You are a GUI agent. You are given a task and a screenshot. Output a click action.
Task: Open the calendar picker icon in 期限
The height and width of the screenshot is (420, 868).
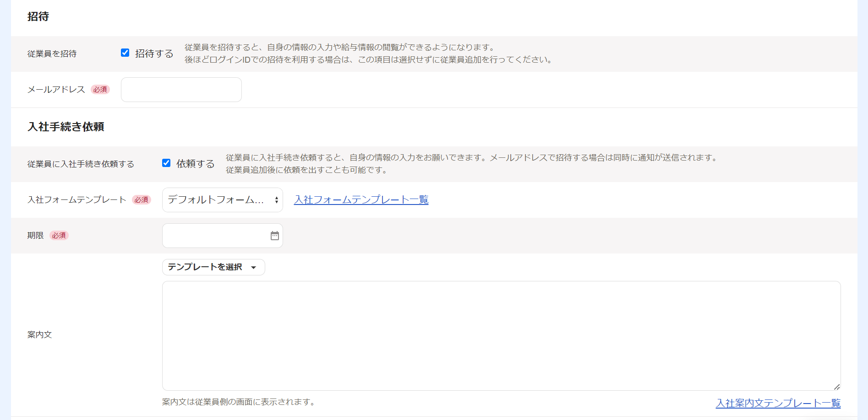point(275,236)
